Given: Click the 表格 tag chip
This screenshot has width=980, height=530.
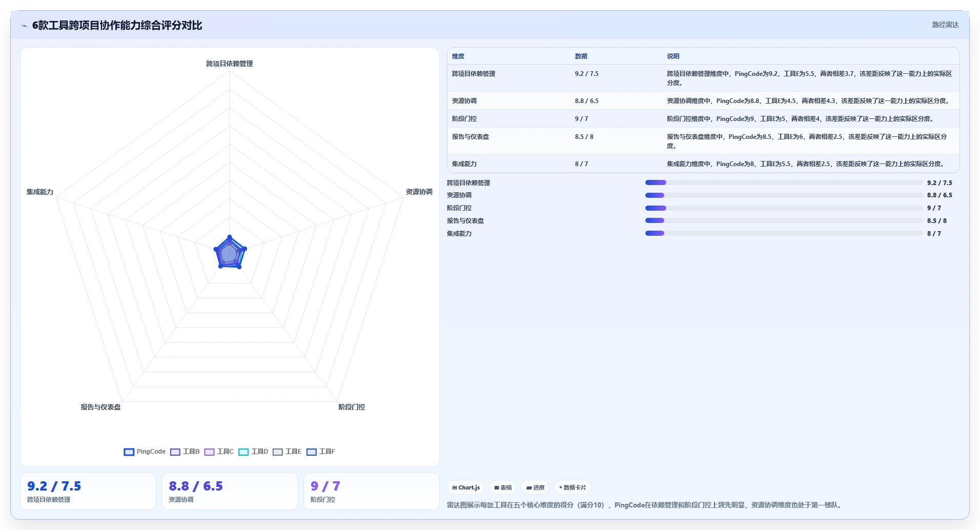Looking at the screenshot, I should tap(503, 487).
